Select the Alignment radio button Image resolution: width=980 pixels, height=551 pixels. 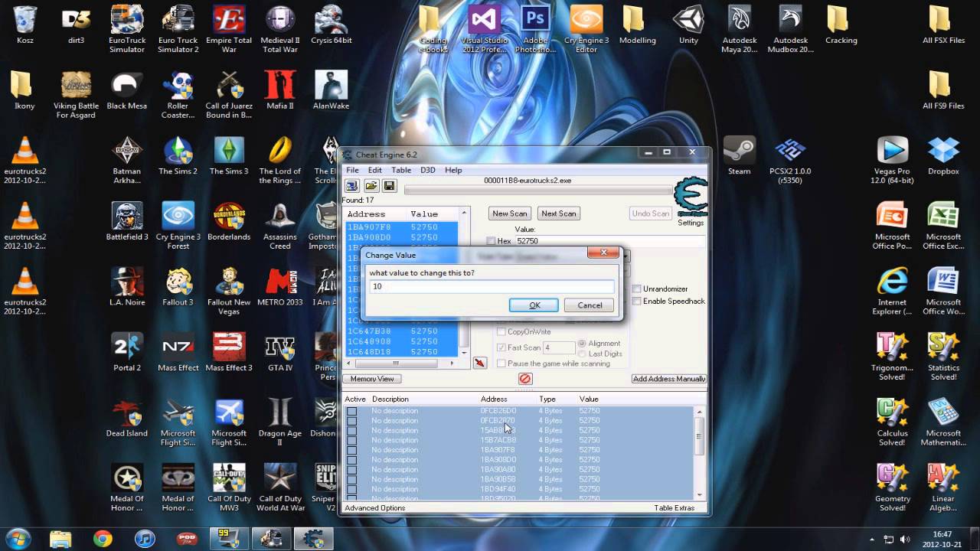[582, 344]
